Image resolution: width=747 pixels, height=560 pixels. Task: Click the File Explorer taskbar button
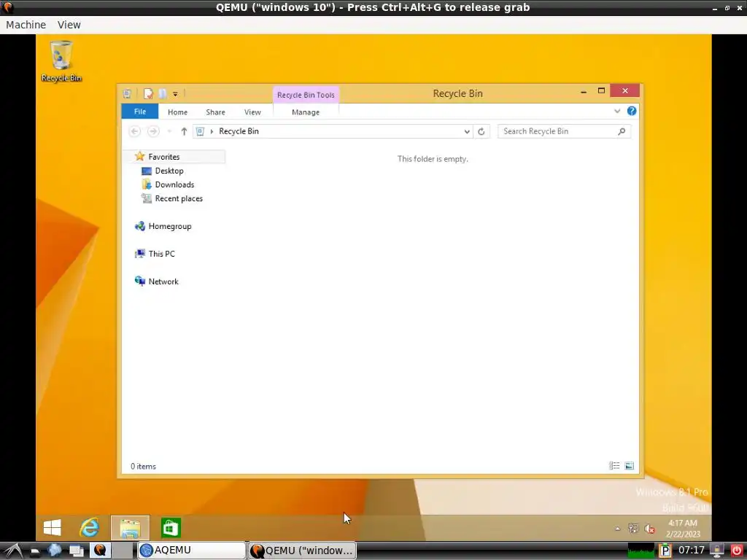pyautogui.click(x=130, y=528)
